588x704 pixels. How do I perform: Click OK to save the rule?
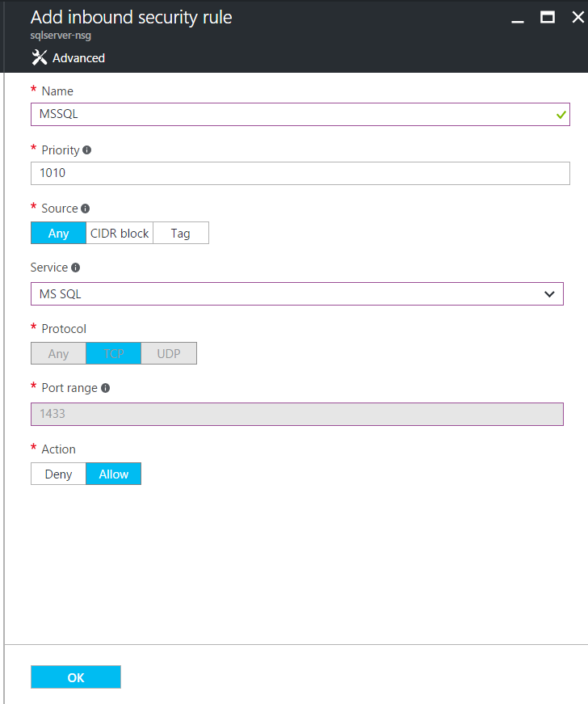pyautogui.click(x=76, y=677)
